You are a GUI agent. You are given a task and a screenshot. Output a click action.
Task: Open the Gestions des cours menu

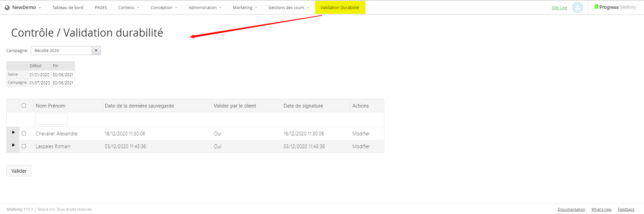[x=288, y=8]
